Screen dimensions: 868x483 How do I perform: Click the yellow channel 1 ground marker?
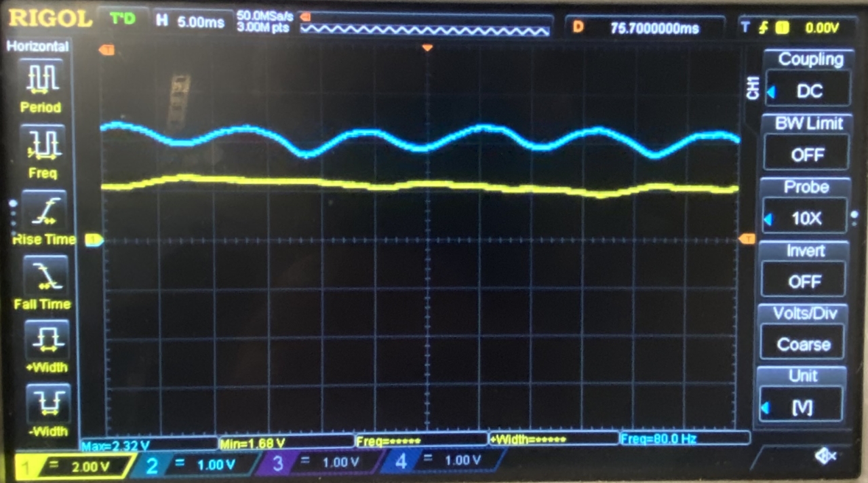coord(94,239)
